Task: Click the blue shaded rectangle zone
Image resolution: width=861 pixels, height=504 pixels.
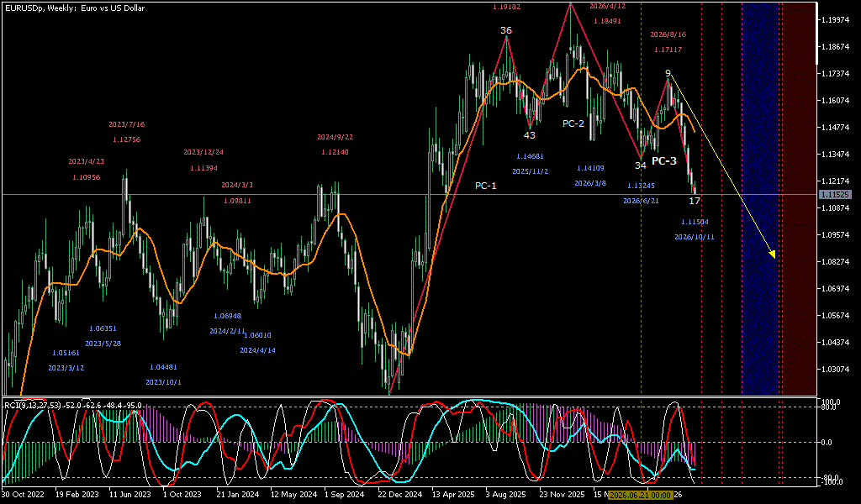Action: [x=760, y=198]
